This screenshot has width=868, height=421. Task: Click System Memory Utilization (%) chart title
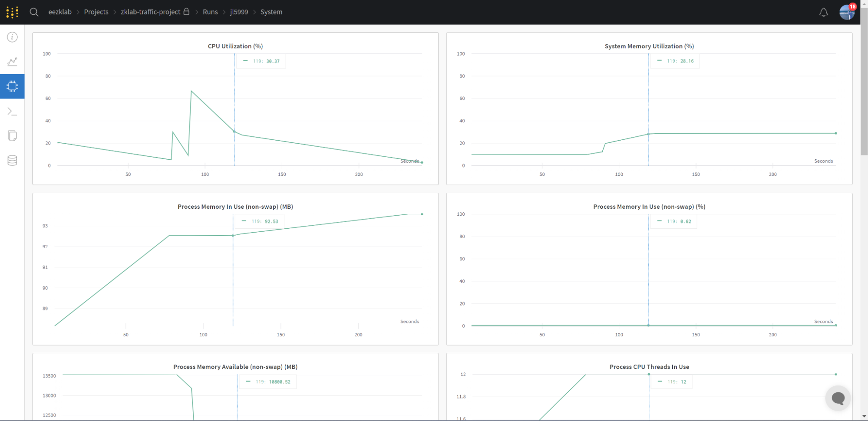pos(649,46)
